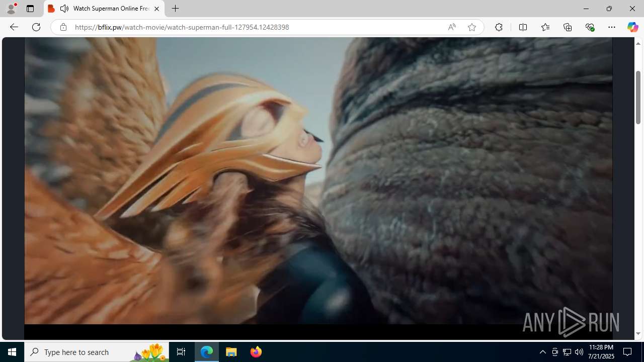Open the browser profile icon
The height and width of the screenshot is (362, 644).
click(x=11, y=9)
